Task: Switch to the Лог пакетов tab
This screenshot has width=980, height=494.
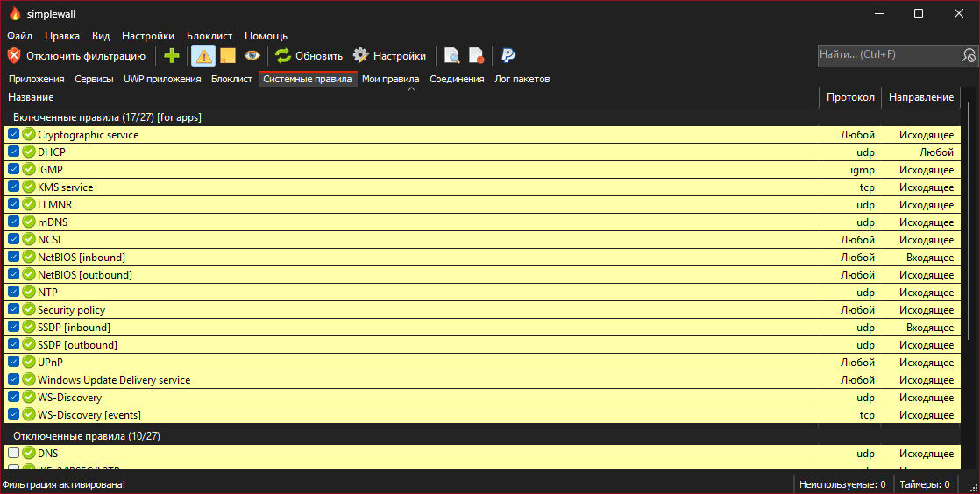Action: 522,79
